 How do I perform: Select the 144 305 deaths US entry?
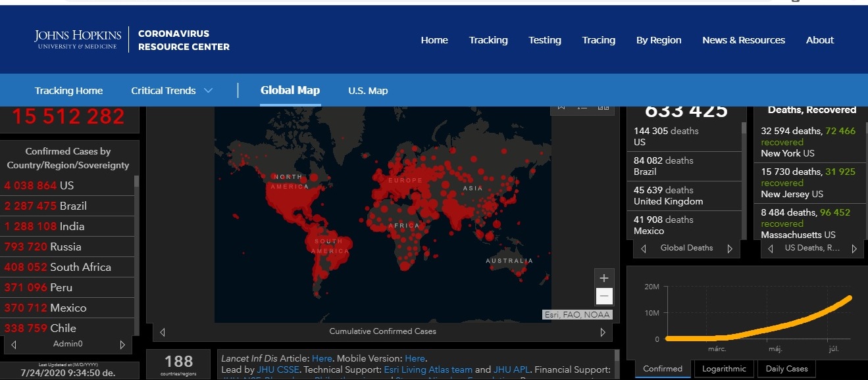pyautogui.click(x=684, y=137)
